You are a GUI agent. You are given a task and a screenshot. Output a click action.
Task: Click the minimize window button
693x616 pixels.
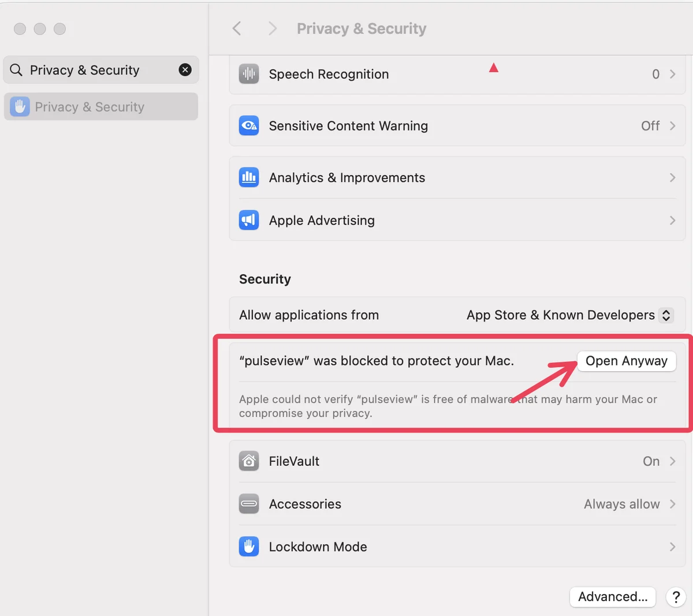point(40,28)
